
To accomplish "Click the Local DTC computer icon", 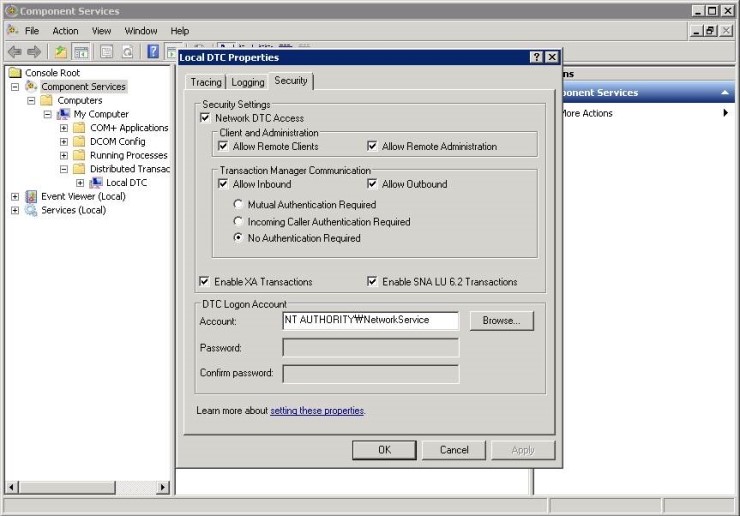I will (x=96, y=182).
